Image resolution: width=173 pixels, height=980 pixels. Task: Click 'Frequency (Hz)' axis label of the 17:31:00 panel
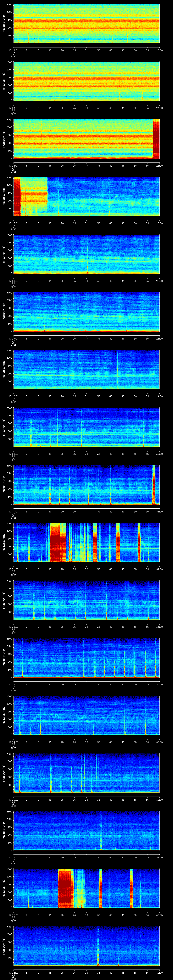[4, 543]
